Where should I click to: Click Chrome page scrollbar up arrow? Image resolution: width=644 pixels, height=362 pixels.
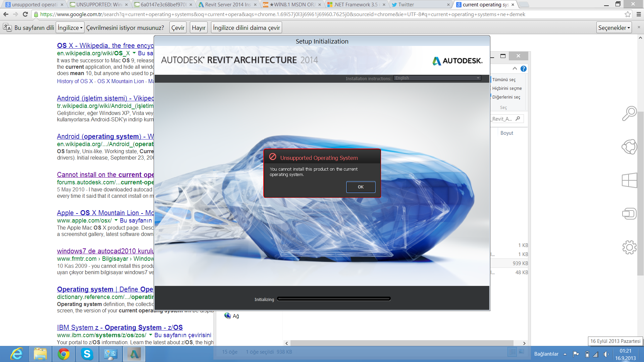click(640, 38)
